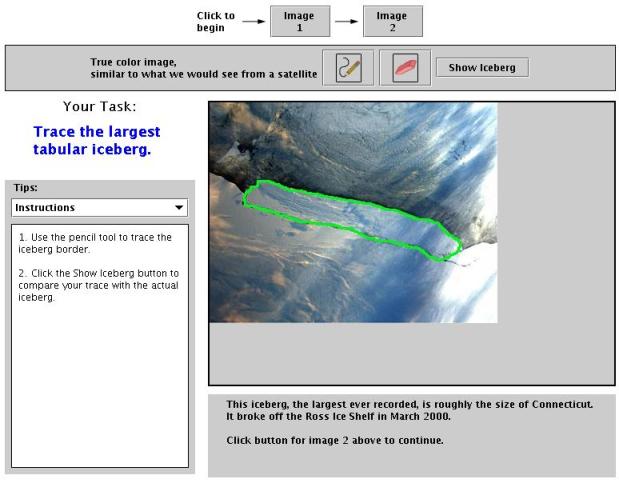Click the gray canvas below the satellite image
The height and width of the screenshot is (483, 619).
[x=410, y=353]
